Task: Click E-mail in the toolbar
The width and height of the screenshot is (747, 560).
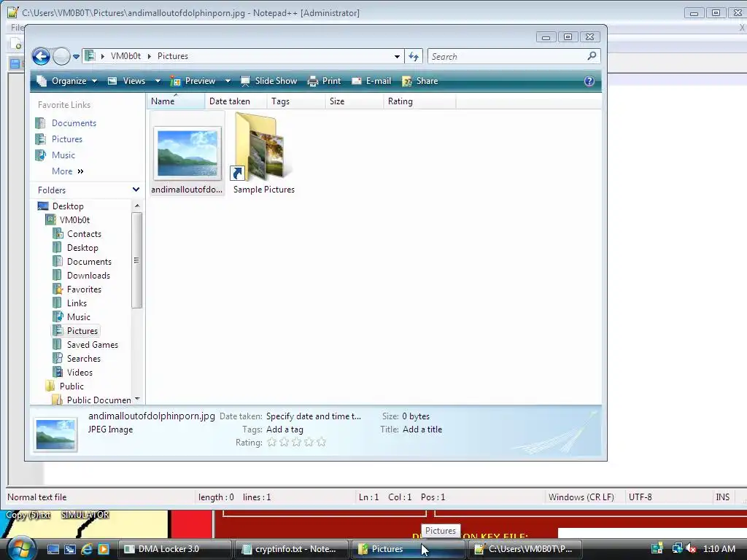Action: tap(371, 81)
